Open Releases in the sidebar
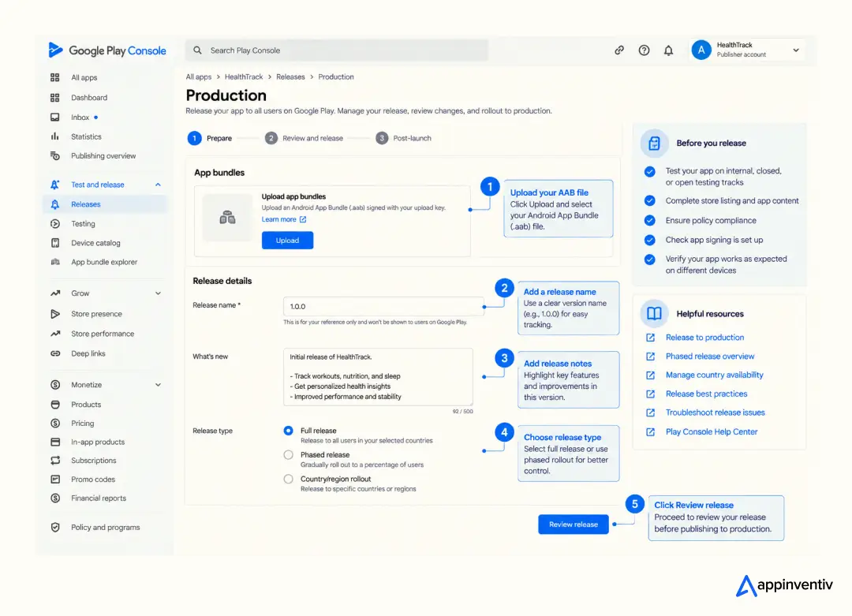The height and width of the screenshot is (616, 852). pos(105,204)
